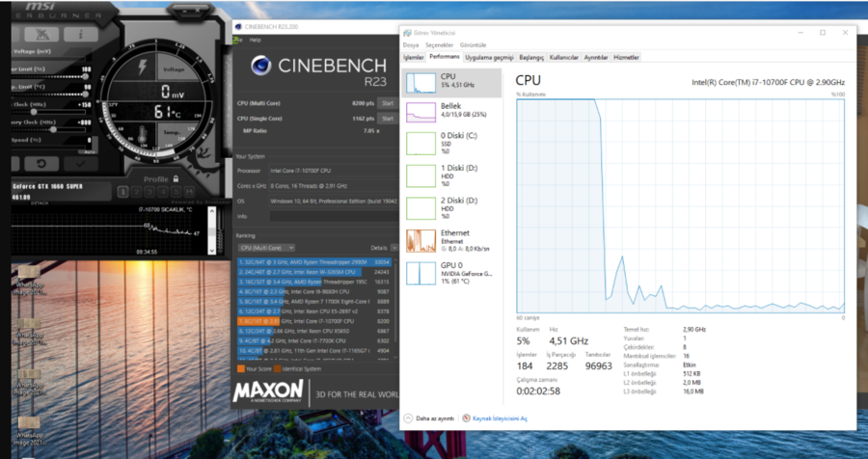Select ranking row 2 Intel Xeon W-3265M
868x459 pixels.
(314, 272)
